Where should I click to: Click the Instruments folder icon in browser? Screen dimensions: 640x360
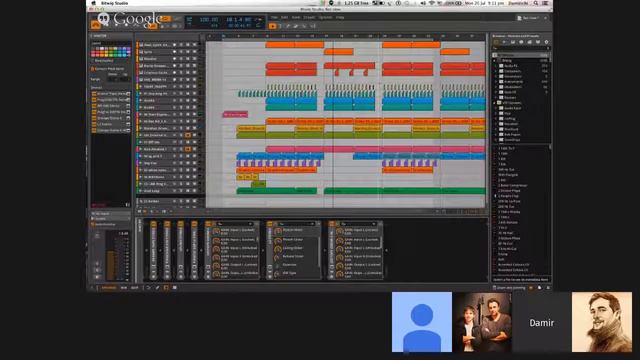[x=501, y=82]
